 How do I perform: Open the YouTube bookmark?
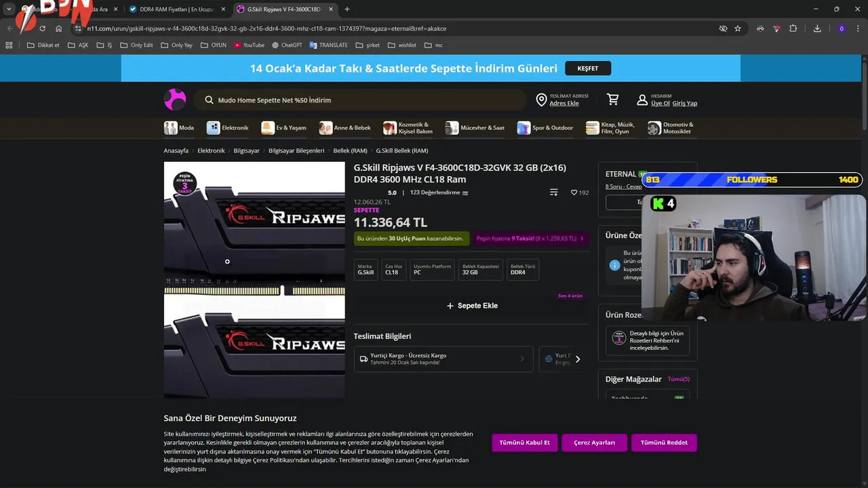[249, 45]
